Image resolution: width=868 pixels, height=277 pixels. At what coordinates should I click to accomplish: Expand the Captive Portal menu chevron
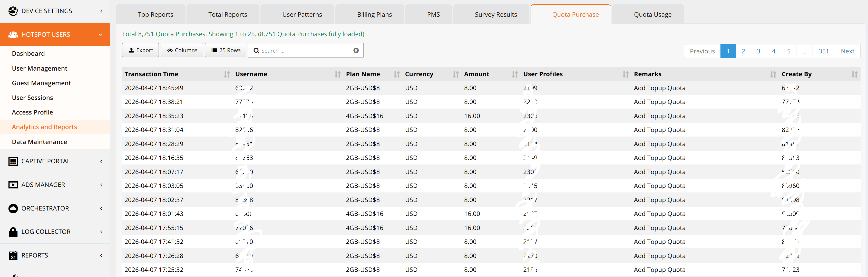coord(101,161)
